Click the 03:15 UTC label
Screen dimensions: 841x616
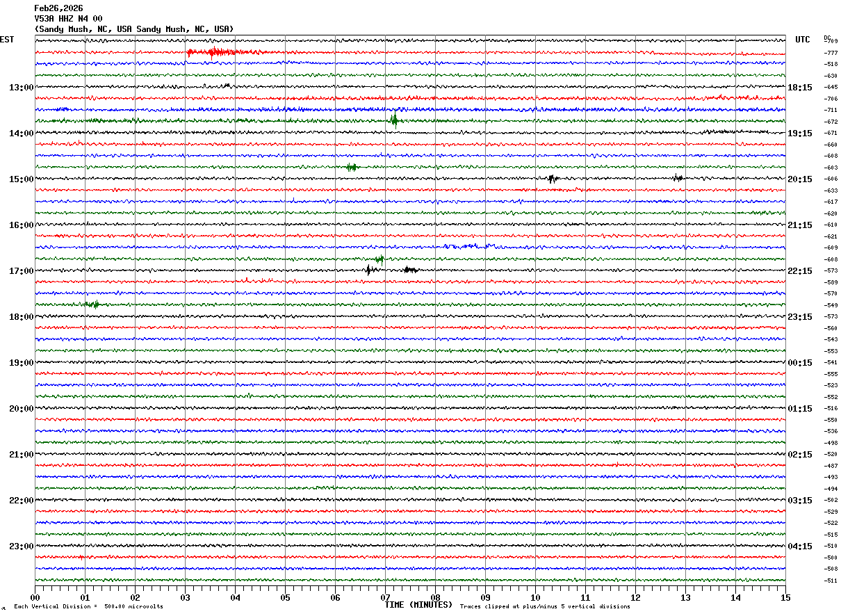(x=800, y=501)
